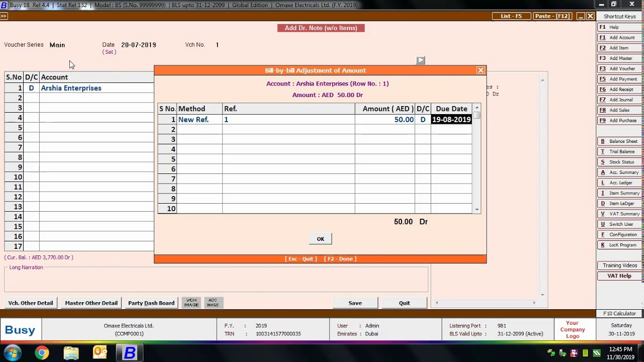Click the right panel horizontal scroll right arrow
The width and height of the screenshot is (644, 362).
coord(534,303)
